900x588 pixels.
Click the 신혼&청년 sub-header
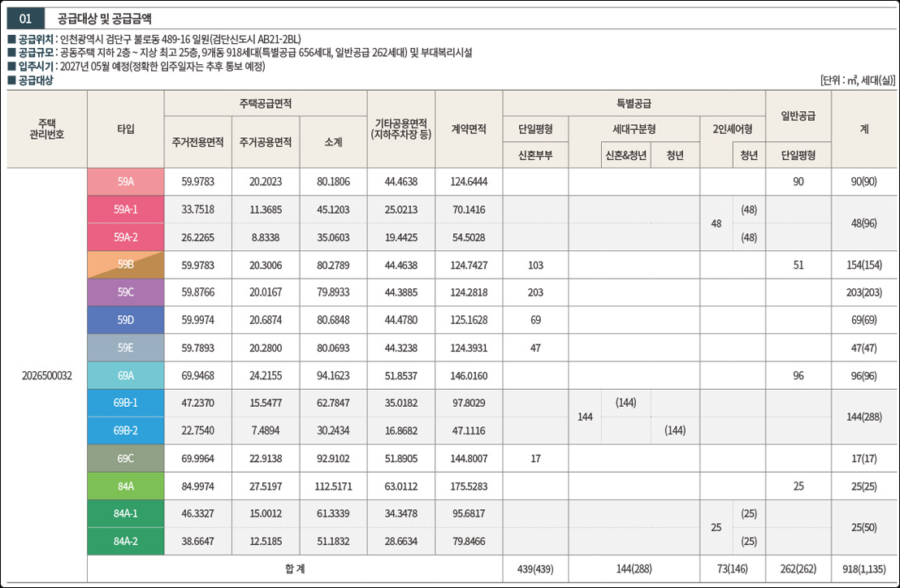pos(625,155)
